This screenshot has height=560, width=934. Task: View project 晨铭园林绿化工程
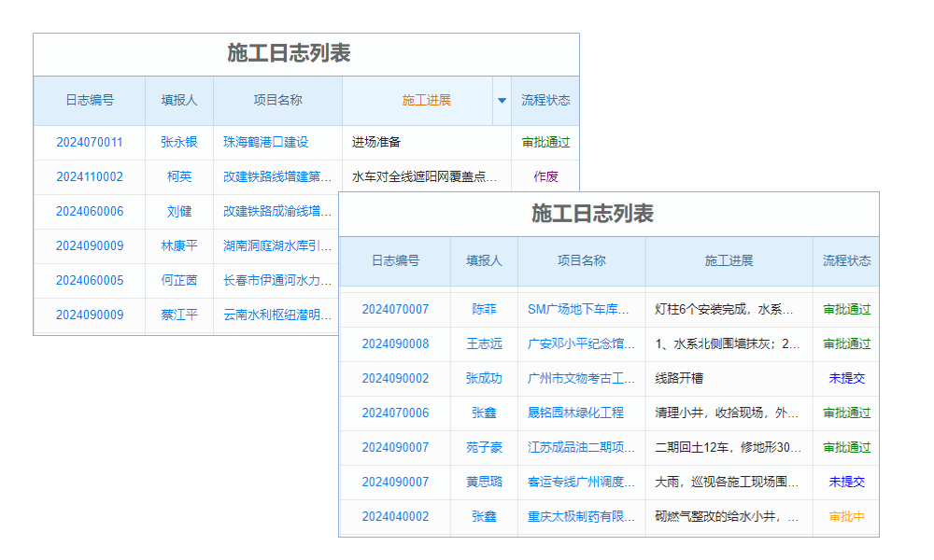[580, 413]
